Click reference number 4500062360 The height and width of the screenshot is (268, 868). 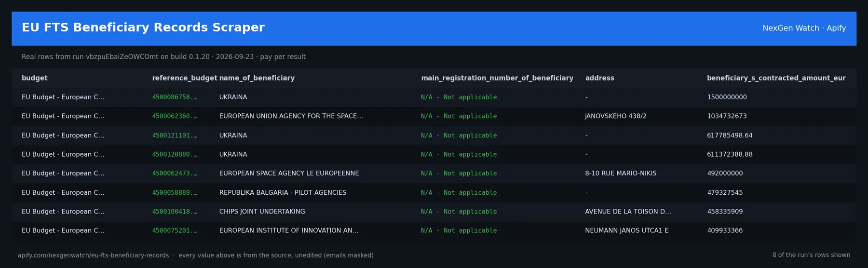point(175,116)
